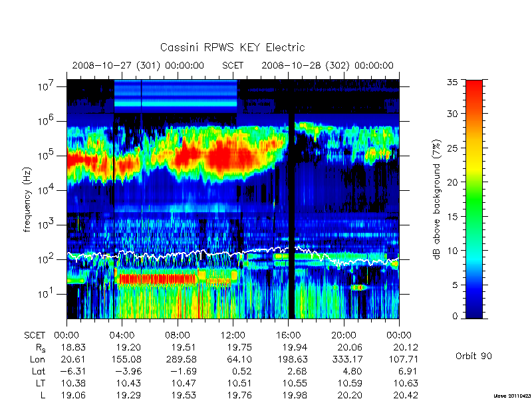Click the L value "20.42"
Viewport: 532px width, 399px height.
tap(405, 395)
